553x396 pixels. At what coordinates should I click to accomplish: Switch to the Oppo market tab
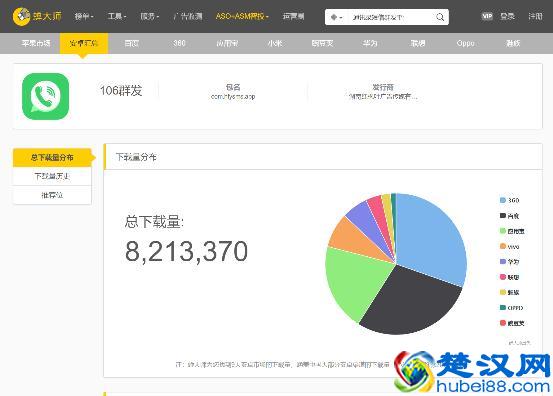pyautogui.click(x=466, y=43)
